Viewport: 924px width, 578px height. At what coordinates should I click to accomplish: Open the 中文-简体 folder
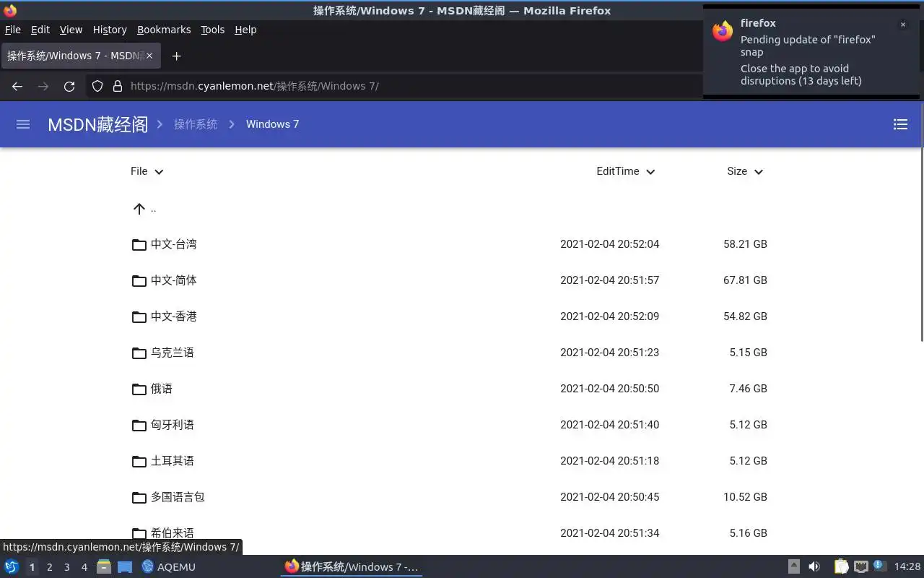pyautogui.click(x=174, y=280)
